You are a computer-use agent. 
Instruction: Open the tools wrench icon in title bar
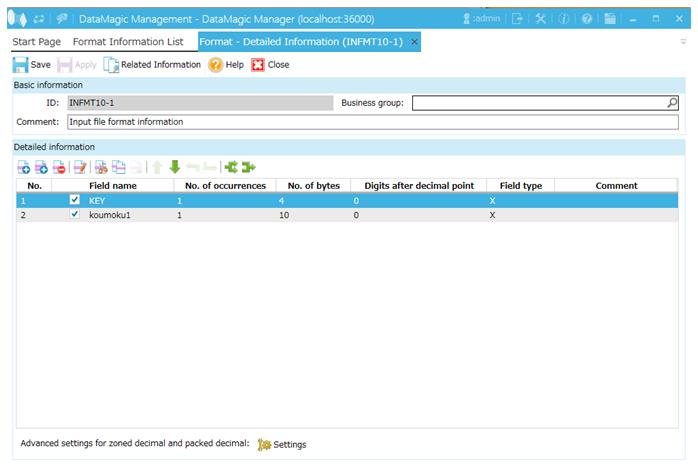[x=541, y=18]
